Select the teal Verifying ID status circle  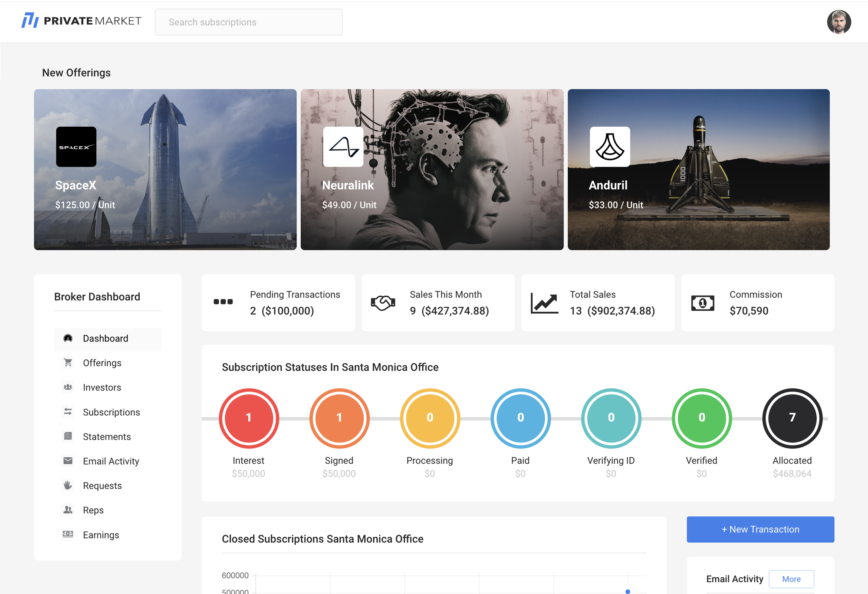611,418
